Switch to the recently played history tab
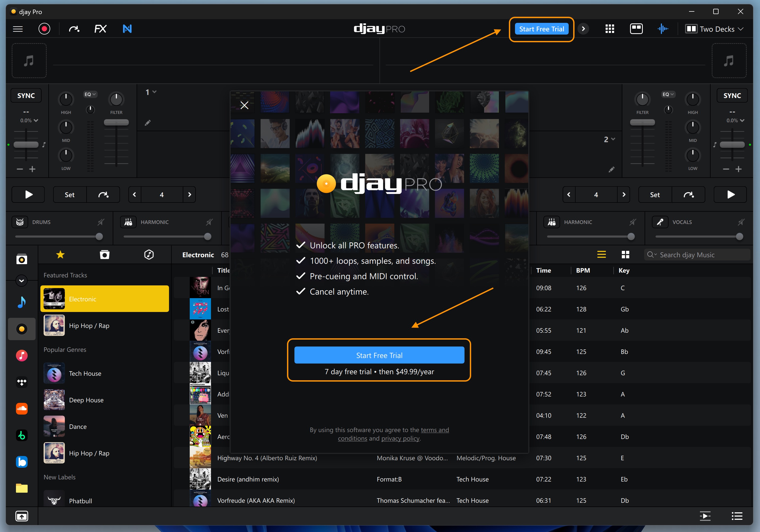This screenshot has height=532, width=760. [149, 255]
